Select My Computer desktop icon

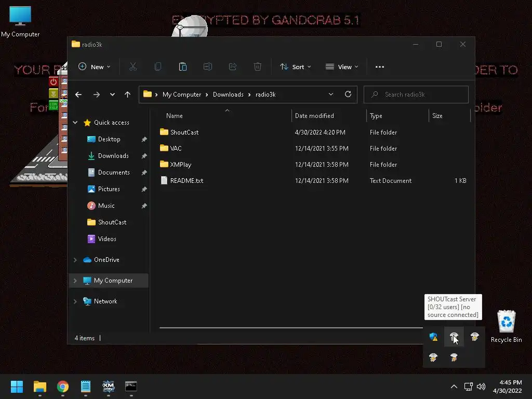pyautogui.click(x=20, y=22)
